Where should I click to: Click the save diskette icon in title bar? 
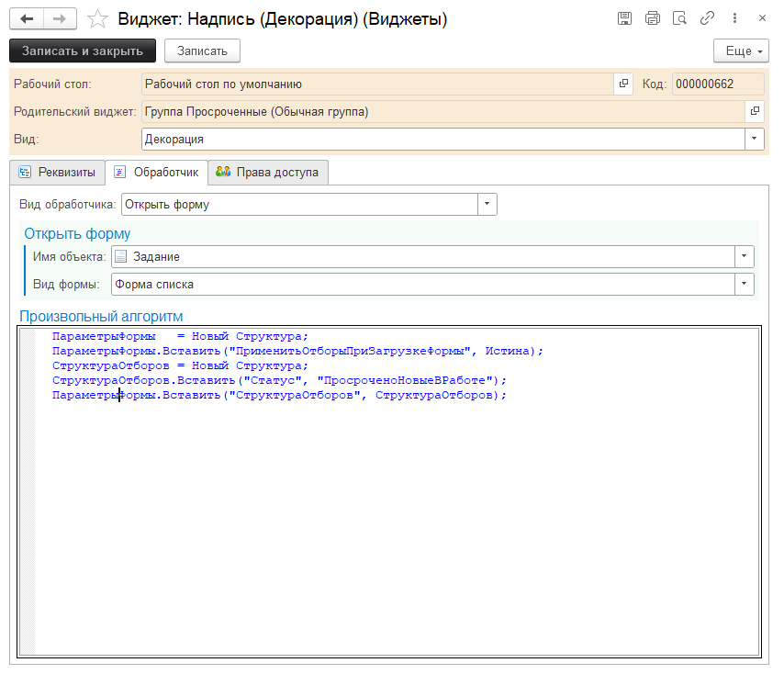pyautogui.click(x=625, y=18)
